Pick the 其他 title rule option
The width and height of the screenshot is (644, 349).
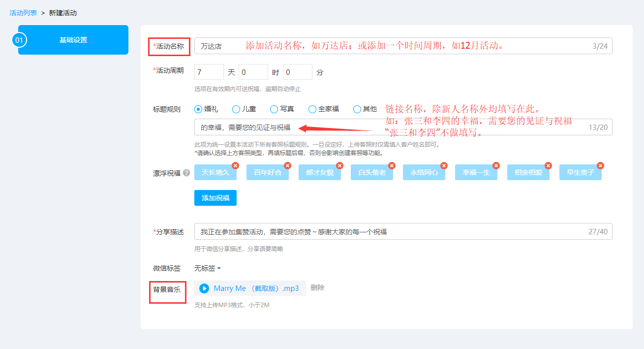(357, 109)
